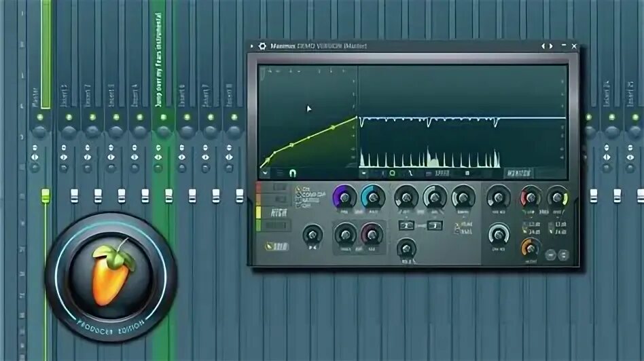The width and height of the screenshot is (644, 361).
Task: Mute the Jump over my fears track LED
Action: (x=164, y=117)
